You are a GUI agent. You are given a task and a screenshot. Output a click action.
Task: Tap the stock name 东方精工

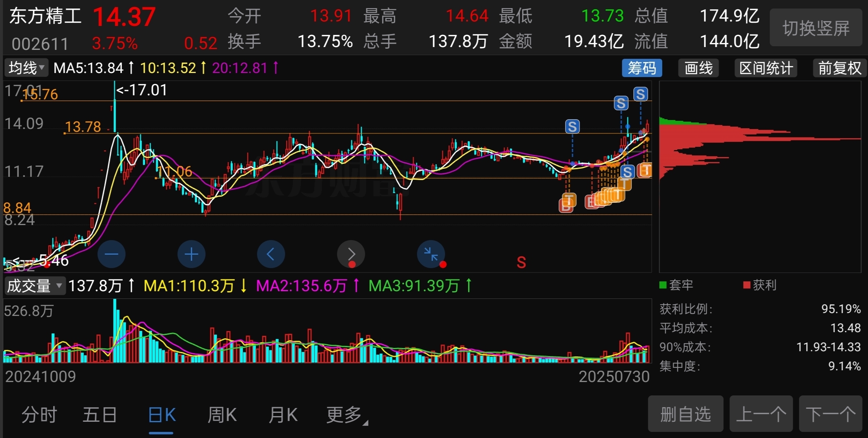pyautogui.click(x=45, y=17)
